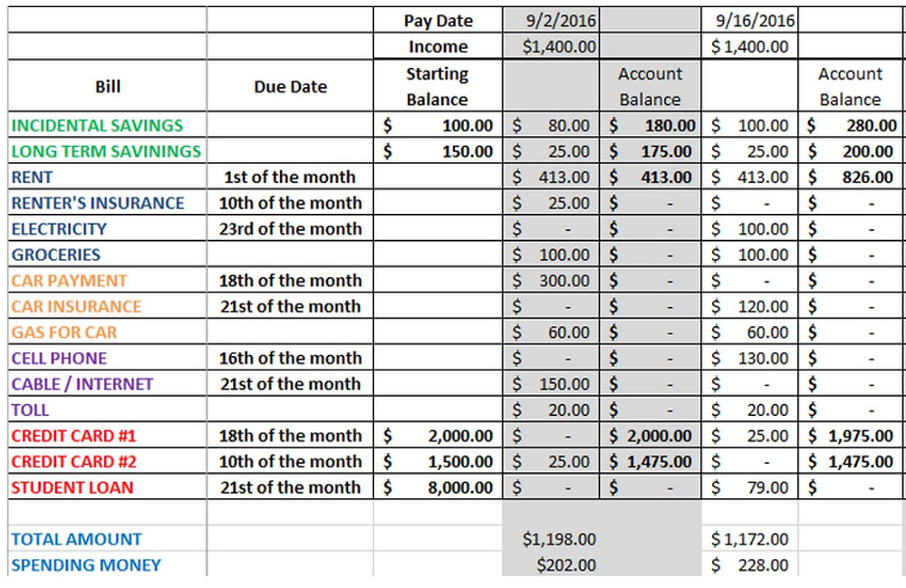Screen dimensions: 906x588
Task: Select STUDENT LOAN starting balance 8,000.00
Action: [x=438, y=487]
